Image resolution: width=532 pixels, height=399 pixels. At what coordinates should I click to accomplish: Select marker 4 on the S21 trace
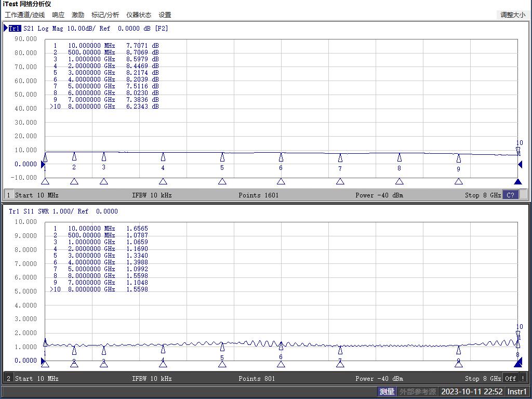pos(163,157)
